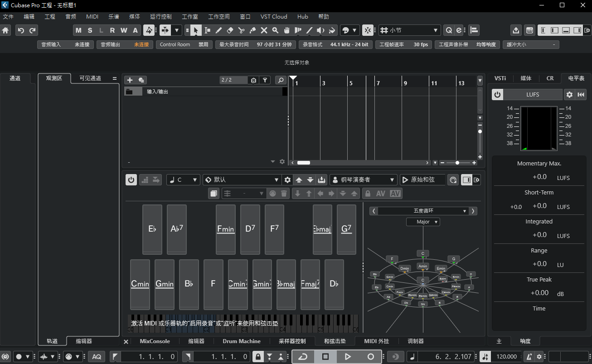This screenshot has width=592, height=364.
Task: Select the Glue tool
Action: 252,30
